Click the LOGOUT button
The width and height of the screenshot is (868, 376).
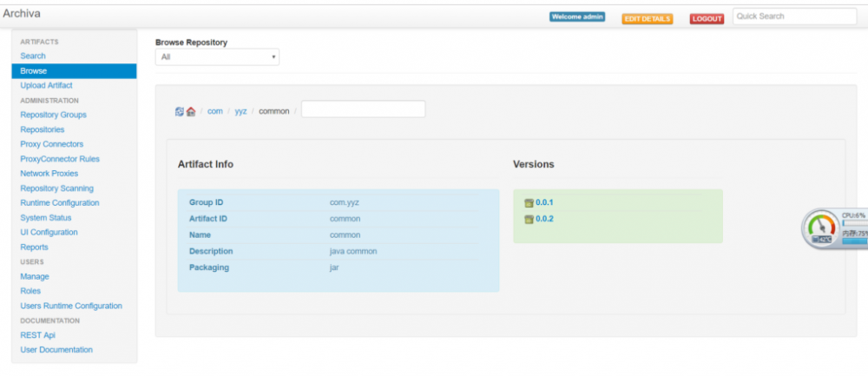(x=707, y=19)
